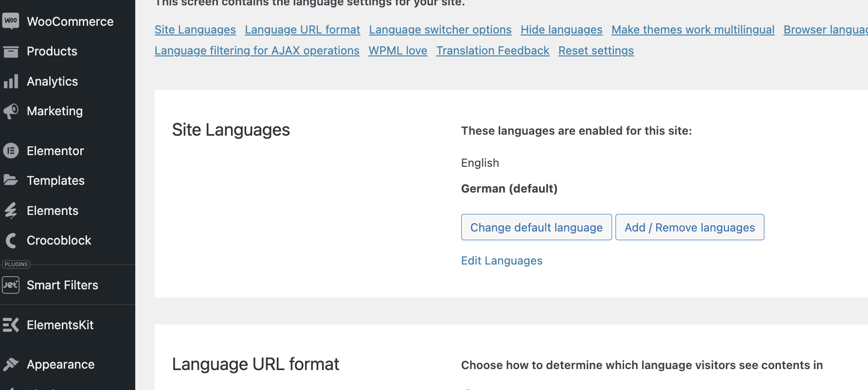Viewport: 868px width, 390px height.
Task: Click the Crocoblock crescent icon
Action: (x=11, y=240)
